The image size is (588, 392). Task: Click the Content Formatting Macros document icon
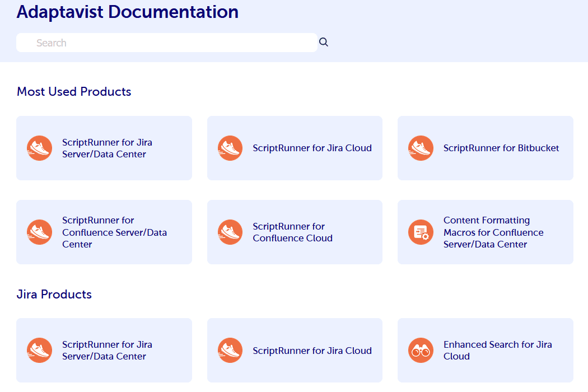click(x=421, y=232)
